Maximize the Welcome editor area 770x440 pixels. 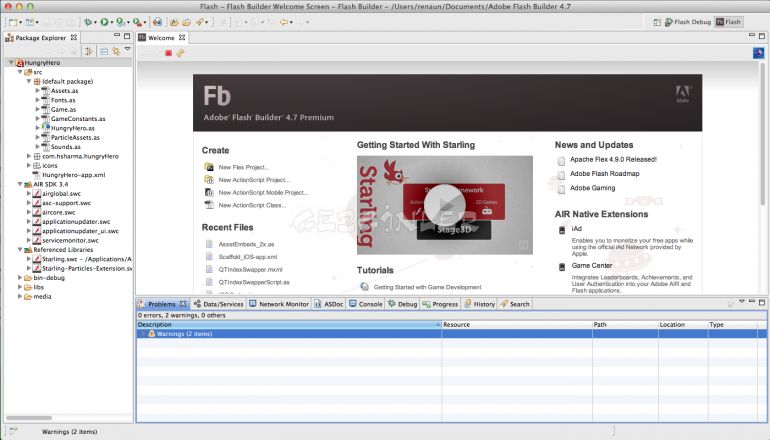(762, 36)
